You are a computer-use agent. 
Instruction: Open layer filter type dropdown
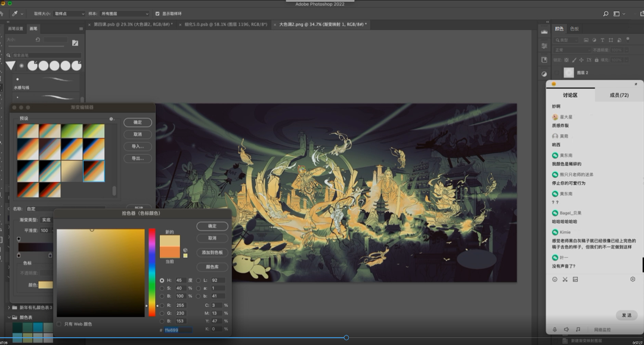point(565,40)
